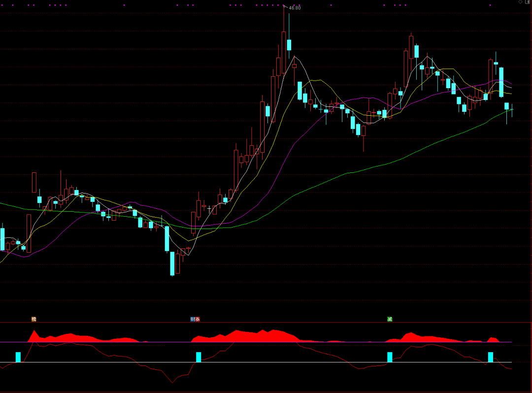The image size is (532, 393).
Task: Select the lowest cyan candle at the chart's trough
Action: pos(172,263)
